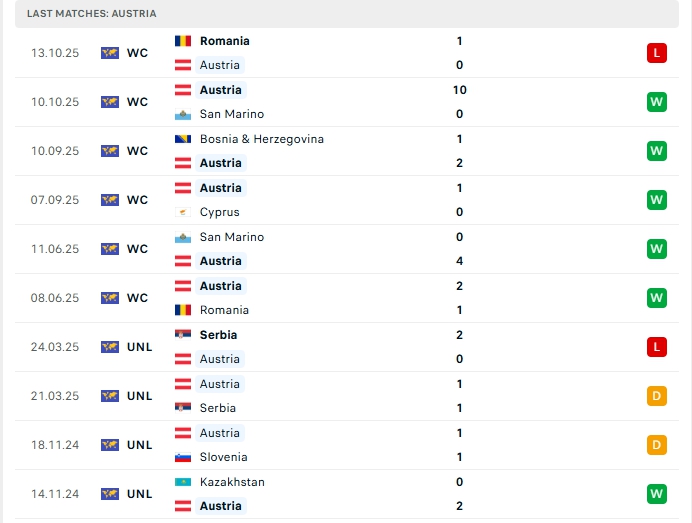
Task: Click Serbia flag in 24.03.25 match
Action: pos(183,335)
